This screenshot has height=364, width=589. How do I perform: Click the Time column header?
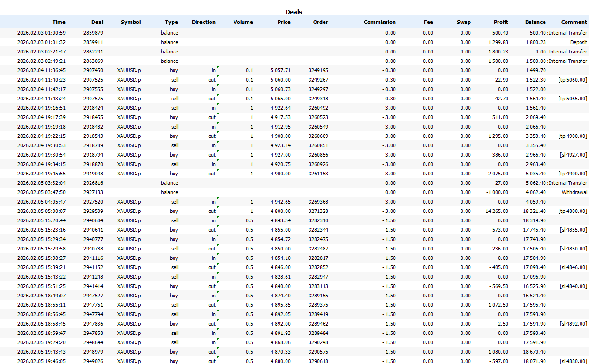(x=59, y=22)
